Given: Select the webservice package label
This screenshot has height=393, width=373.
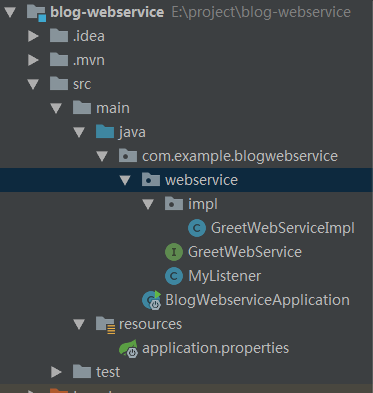Looking at the screenshot, I should coord(201,180).
